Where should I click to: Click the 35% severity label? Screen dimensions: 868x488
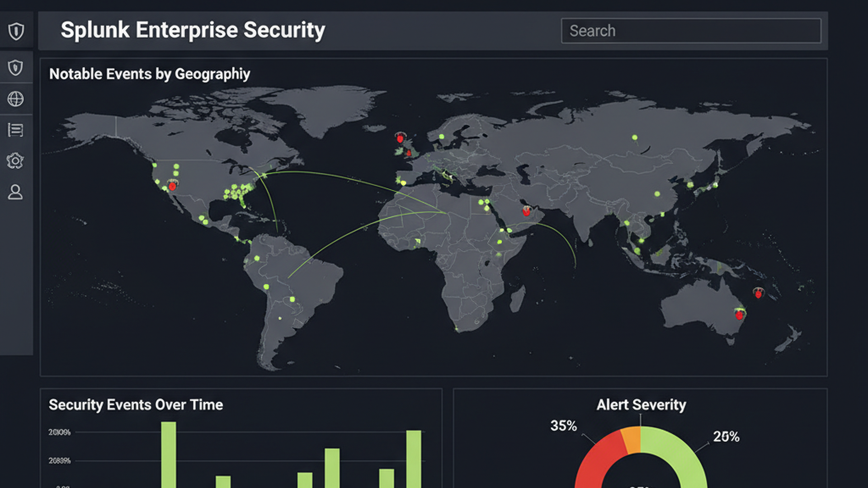point(563,425)
